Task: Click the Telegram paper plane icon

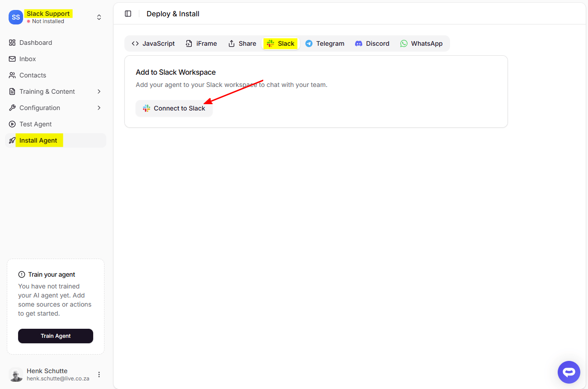Action: coord(309,43)
